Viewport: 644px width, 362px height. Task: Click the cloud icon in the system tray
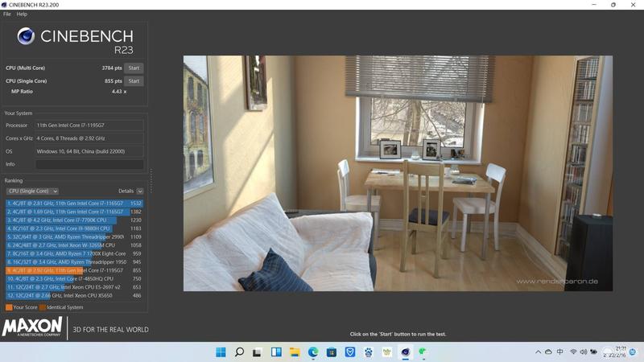pos(548,352)
